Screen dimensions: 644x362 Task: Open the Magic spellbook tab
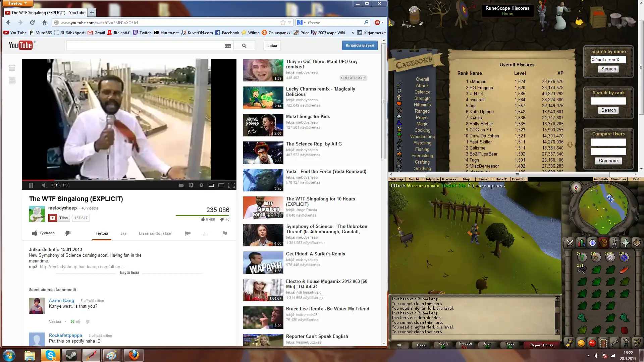coord(637,243)
